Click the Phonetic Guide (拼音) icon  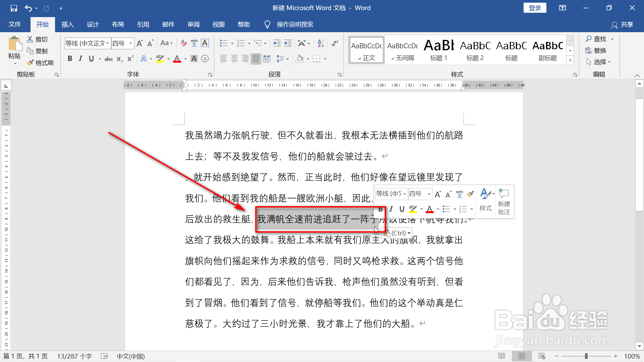(194, 43)
